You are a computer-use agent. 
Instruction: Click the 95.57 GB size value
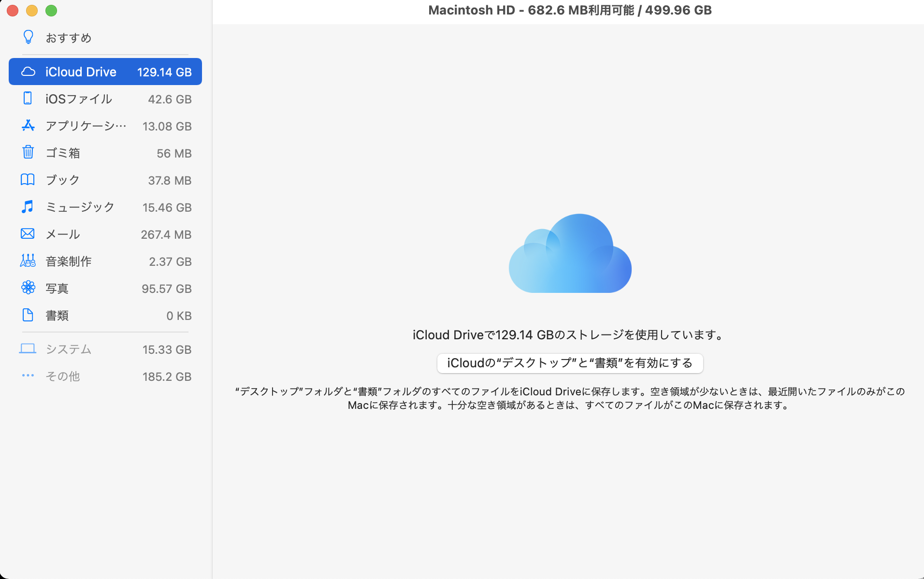167,289
